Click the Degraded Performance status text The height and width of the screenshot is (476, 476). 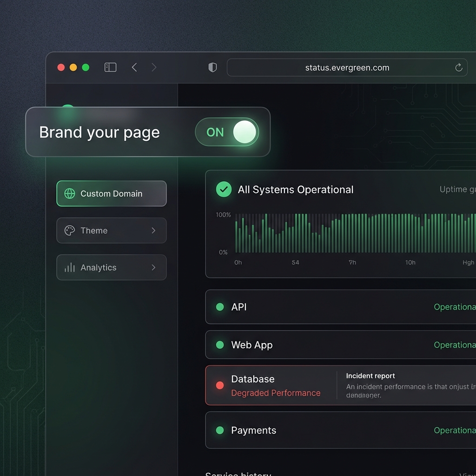276,393
